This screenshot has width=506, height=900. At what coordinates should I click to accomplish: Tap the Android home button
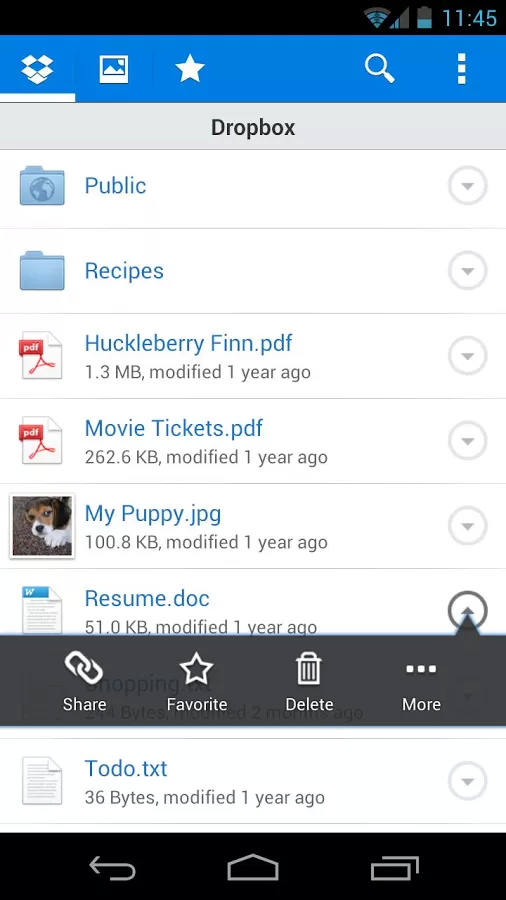tap(253, 867)
